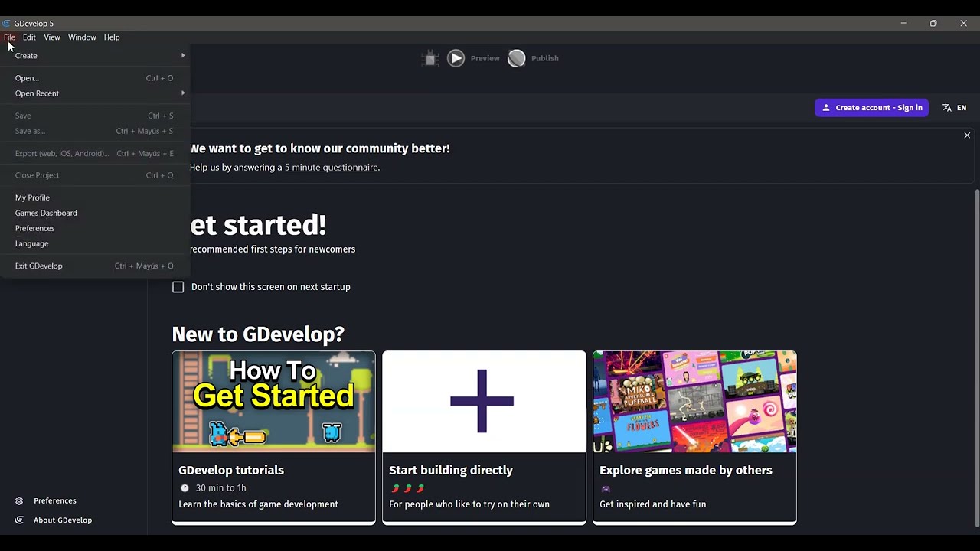Click the 'New to GDevelop?' heading

tap(258, 334)
